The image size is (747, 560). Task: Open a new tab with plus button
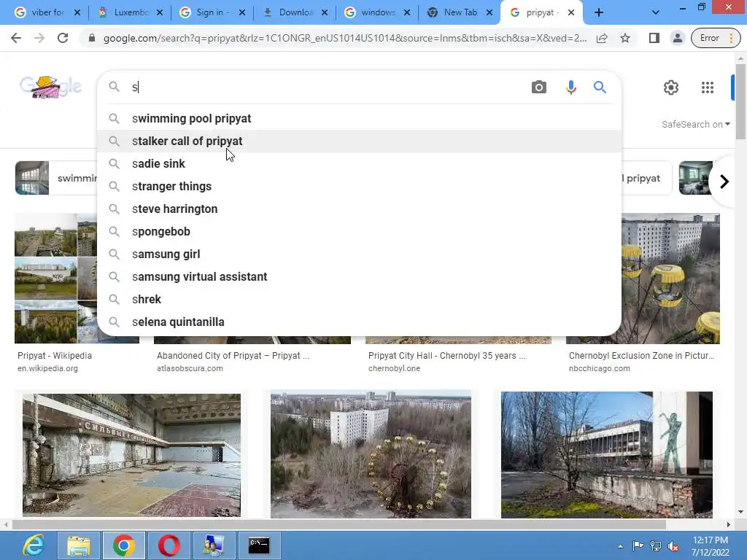pos(599,12)
